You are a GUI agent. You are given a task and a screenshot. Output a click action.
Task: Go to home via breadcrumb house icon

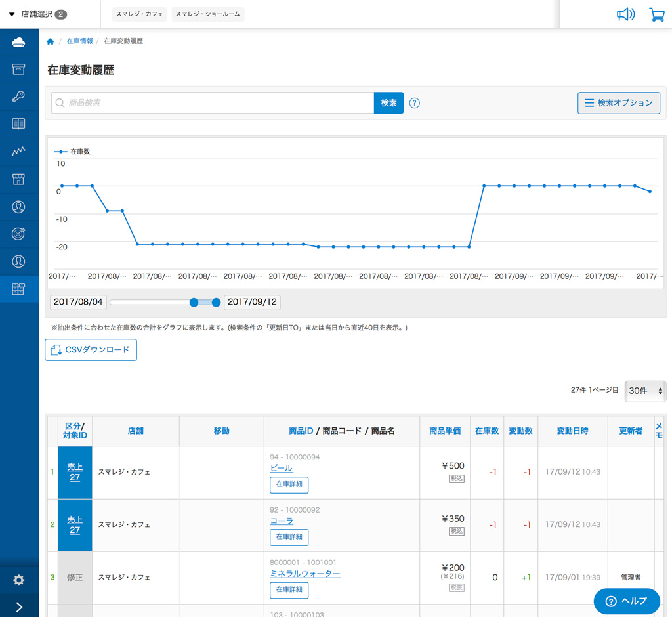[50, 41]
